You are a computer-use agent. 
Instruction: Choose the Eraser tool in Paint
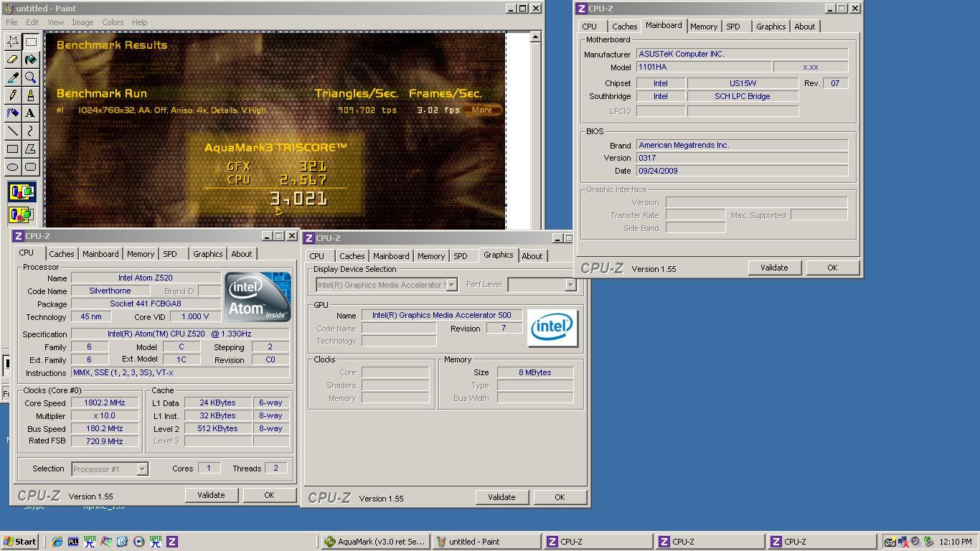(12, 60)
